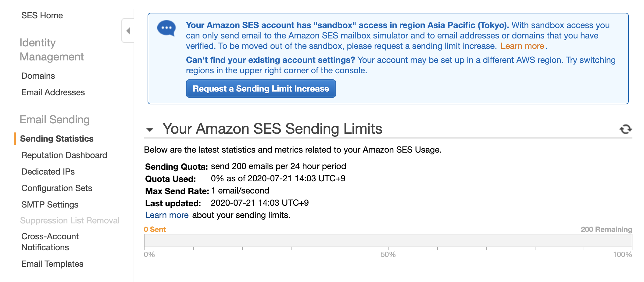Screen dimensions: 644x282
Task: Collapse the left navigation sidebar arrow
Action: coord(128,31)
